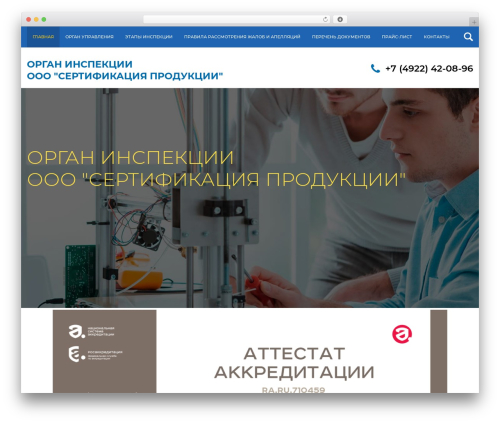Navigate to the Контакты page
The height and width of the screenshot is (423, 500).
click(x=436, y=37)
